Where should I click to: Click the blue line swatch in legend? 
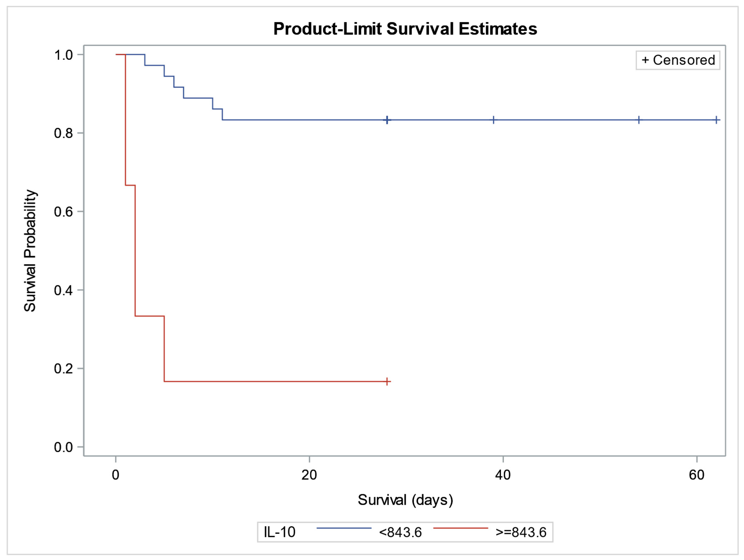point(344,528)
